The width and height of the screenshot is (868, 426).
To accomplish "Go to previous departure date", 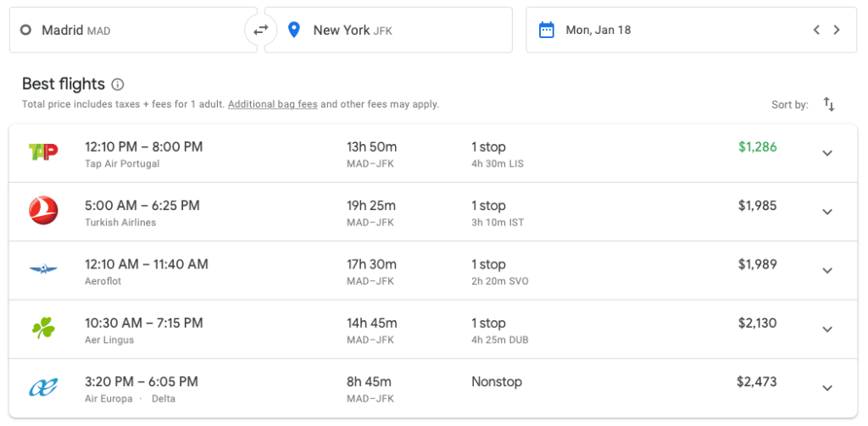I will 816,30.
